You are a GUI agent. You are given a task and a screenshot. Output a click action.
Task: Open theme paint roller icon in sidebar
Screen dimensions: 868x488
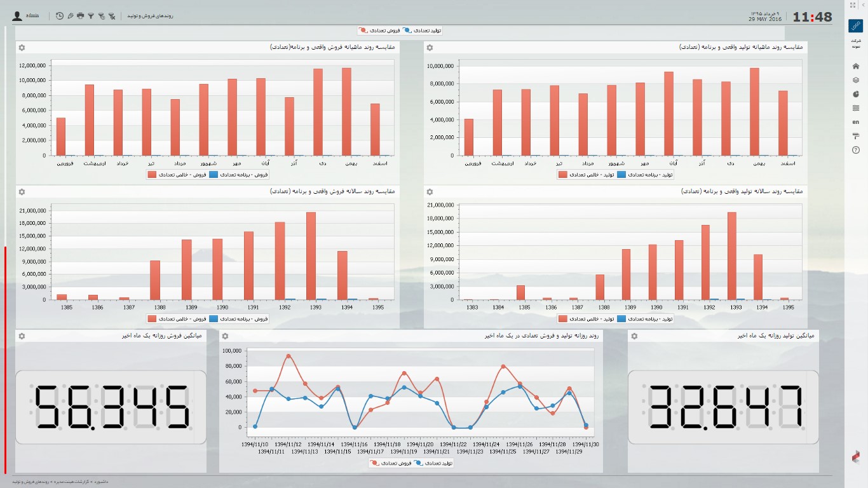pyautogui.click(x=856, y=136)
